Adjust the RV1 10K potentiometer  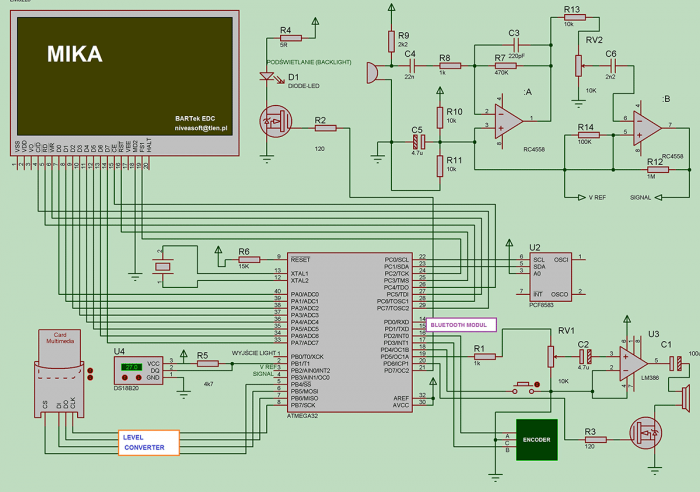pyautogui.click(x=549, y=356)
